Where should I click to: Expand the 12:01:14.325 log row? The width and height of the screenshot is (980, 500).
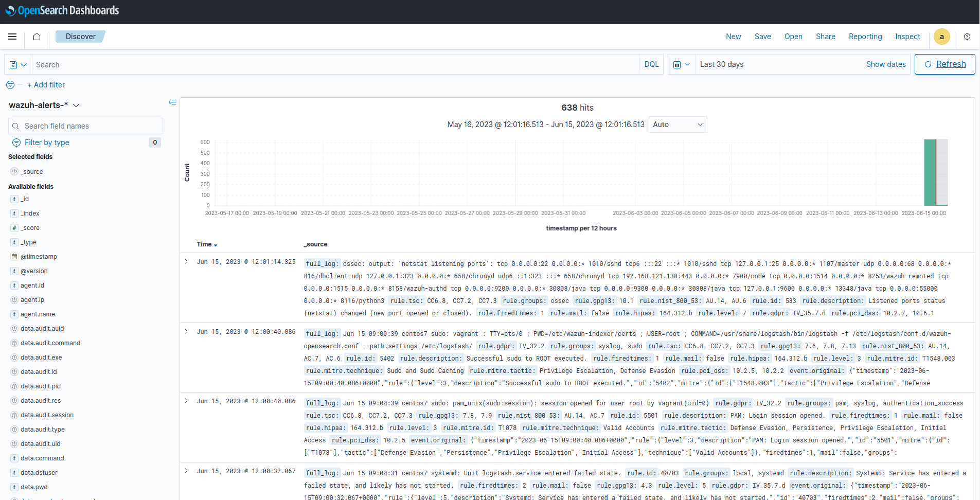[x=186, y=262]
